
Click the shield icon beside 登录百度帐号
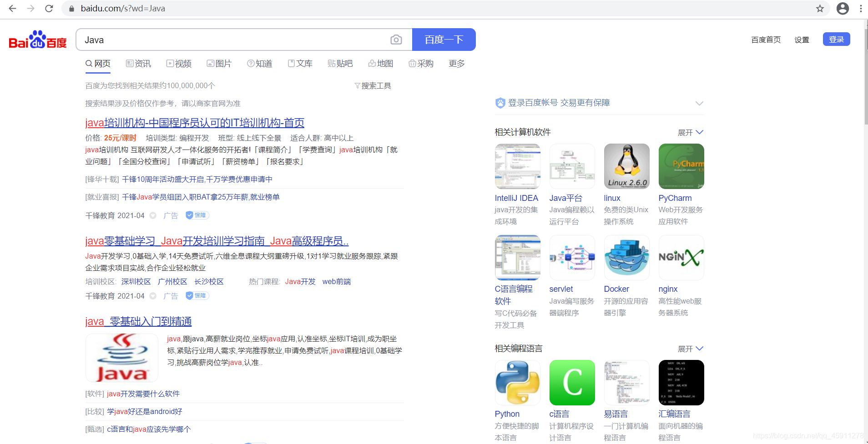coord(500,103)
